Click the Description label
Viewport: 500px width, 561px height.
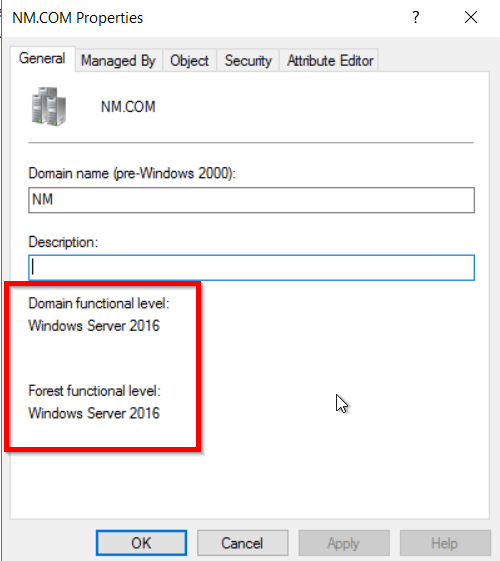[63, 242]
